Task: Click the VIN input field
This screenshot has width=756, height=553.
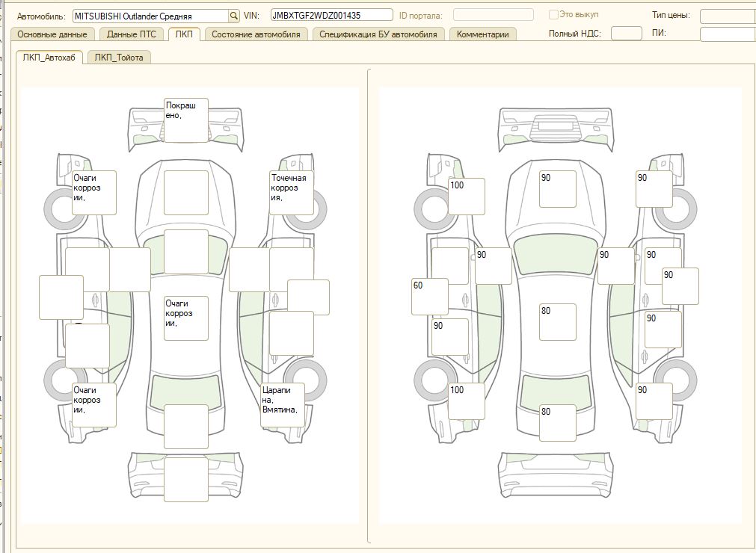Action: pos(331,15)
